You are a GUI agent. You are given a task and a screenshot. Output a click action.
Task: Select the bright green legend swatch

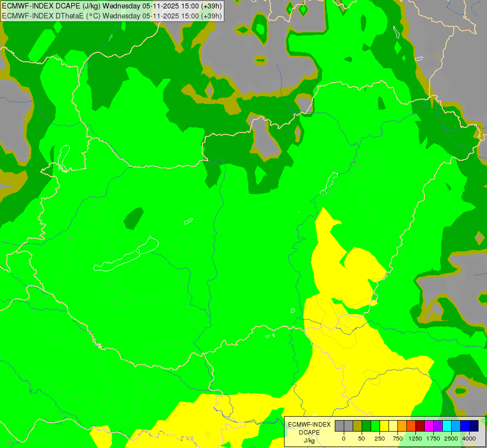click(375, 426)
